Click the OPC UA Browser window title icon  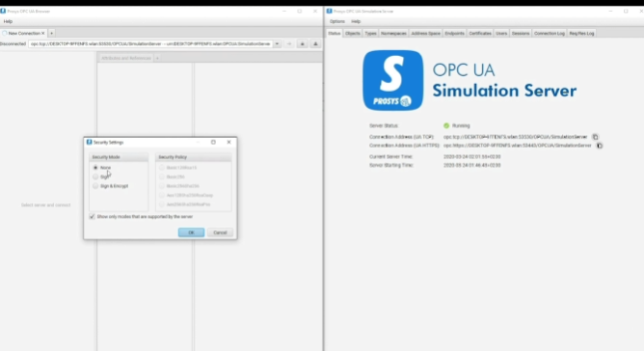point(3,12)
